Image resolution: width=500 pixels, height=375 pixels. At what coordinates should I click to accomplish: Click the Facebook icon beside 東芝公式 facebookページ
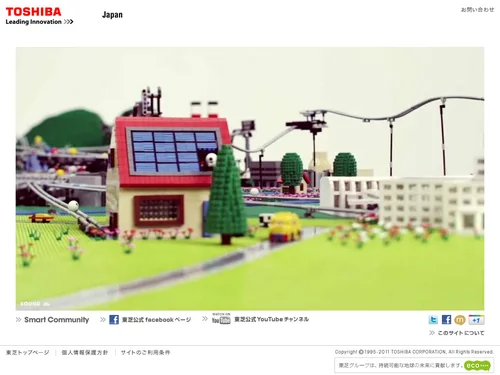pyautogui.click(x=114, y=320)
